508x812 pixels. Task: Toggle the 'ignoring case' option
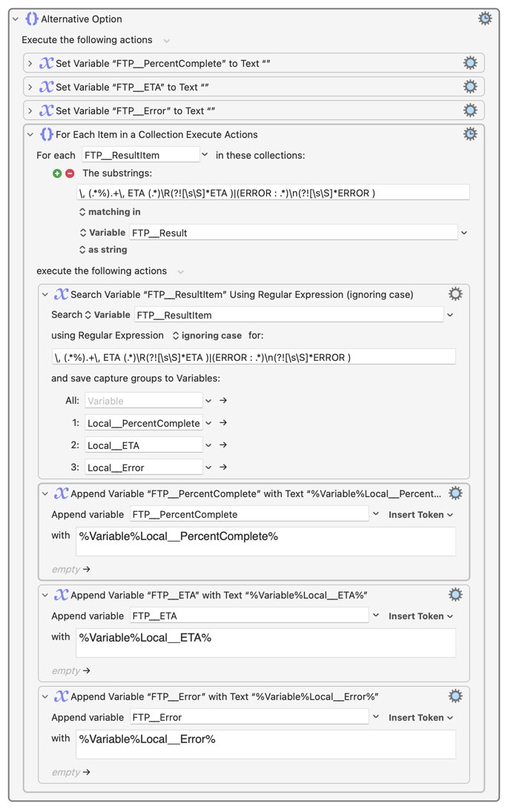(207, 336)
